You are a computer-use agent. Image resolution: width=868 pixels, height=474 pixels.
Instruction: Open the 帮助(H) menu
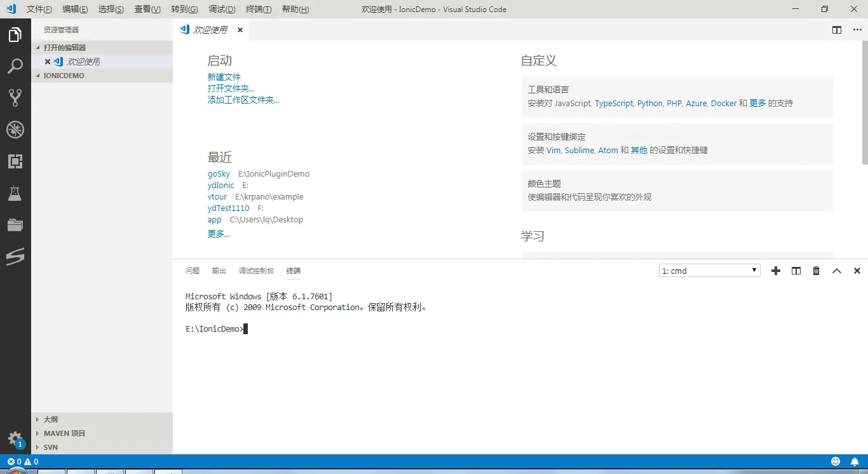pos(295,10)
